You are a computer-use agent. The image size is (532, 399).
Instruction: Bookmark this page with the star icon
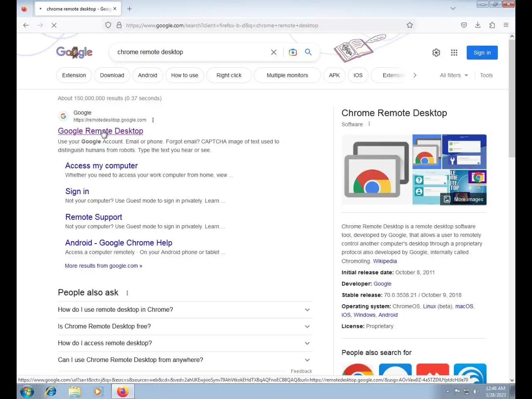[410, 25]
